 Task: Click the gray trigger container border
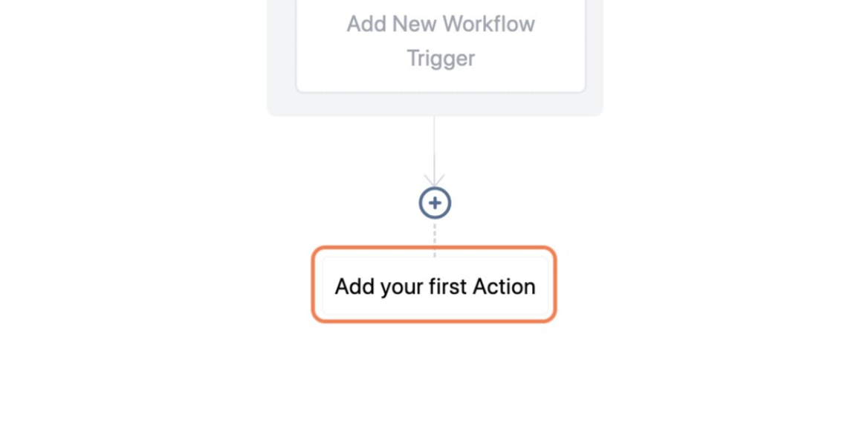point(282,104)
